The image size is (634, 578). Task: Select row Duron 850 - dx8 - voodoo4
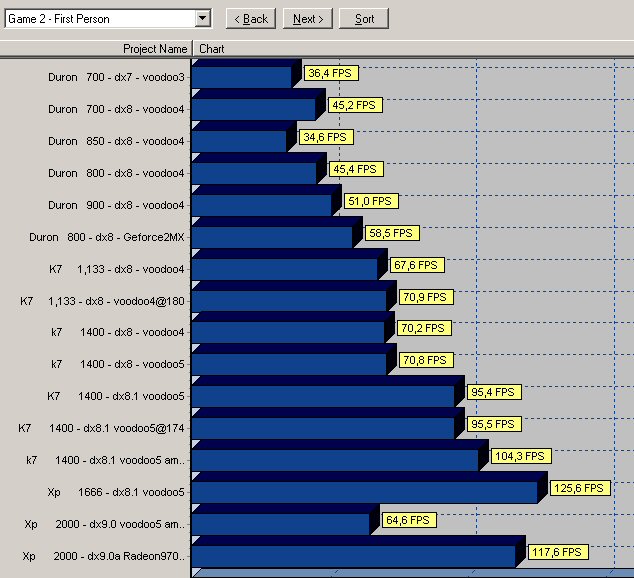pos(116,141)
